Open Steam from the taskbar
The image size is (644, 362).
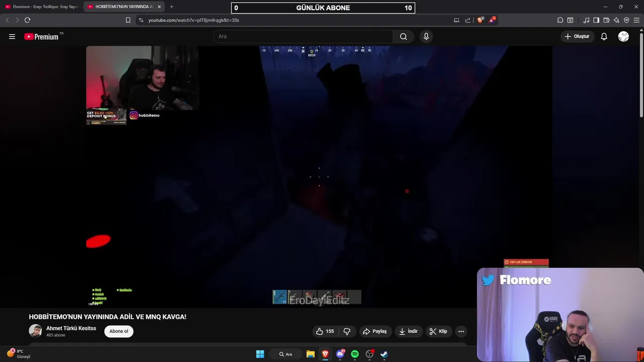pos(384,354)
